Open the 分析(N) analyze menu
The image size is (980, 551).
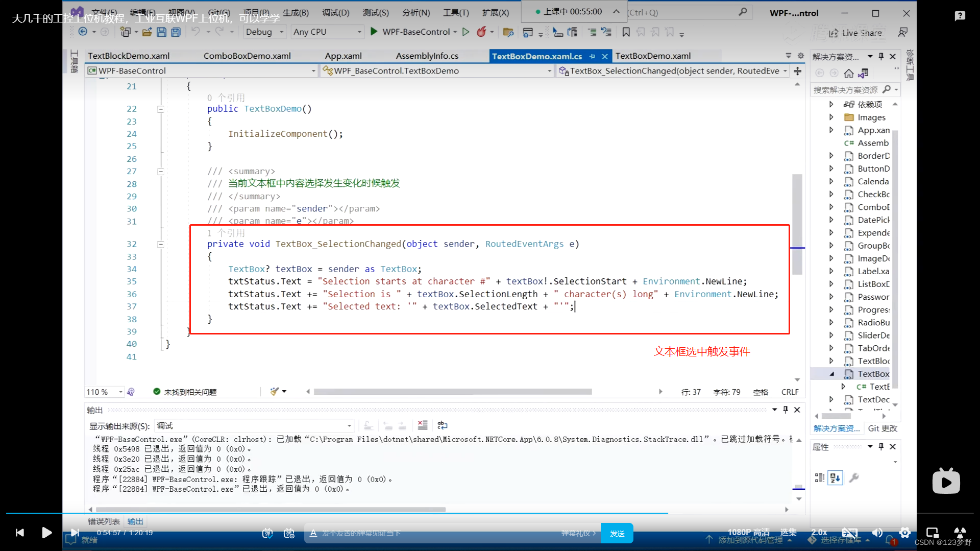pos(416,12)
